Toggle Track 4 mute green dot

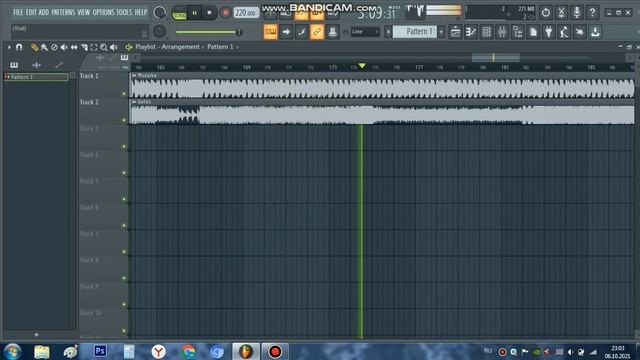(x=124, y=173)
